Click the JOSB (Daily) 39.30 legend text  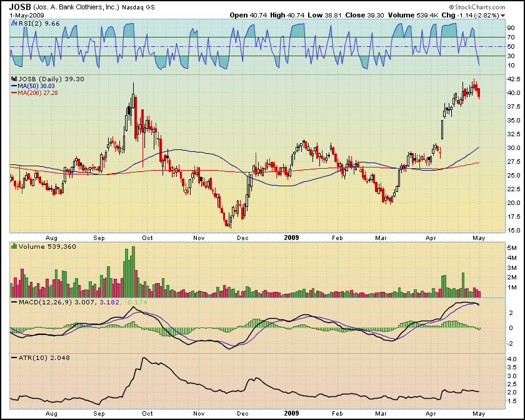coord(51,79)
